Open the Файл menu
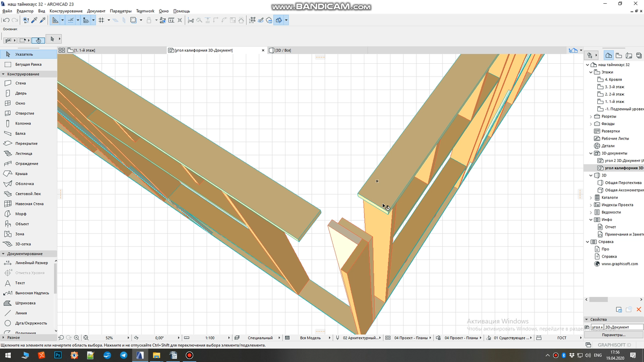The image size is (644, 362). click(x=7, y=11)
